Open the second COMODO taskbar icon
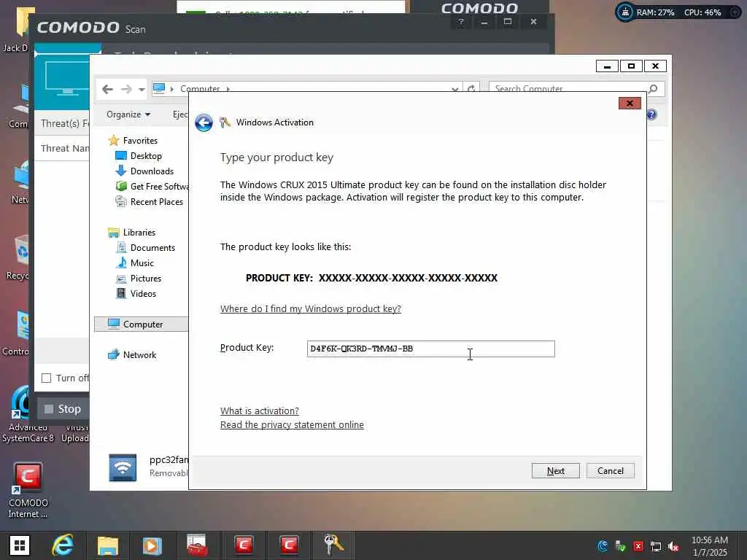 pos(289,545)
